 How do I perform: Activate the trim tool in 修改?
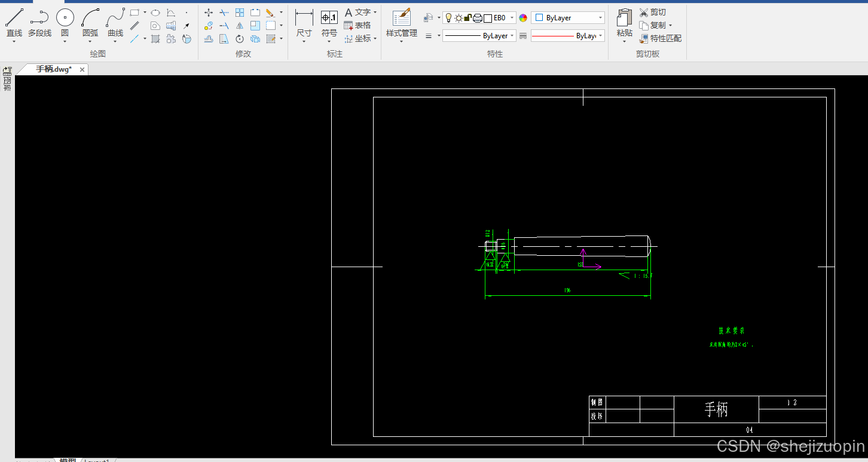pyautogui.click(x=224, y=13)
